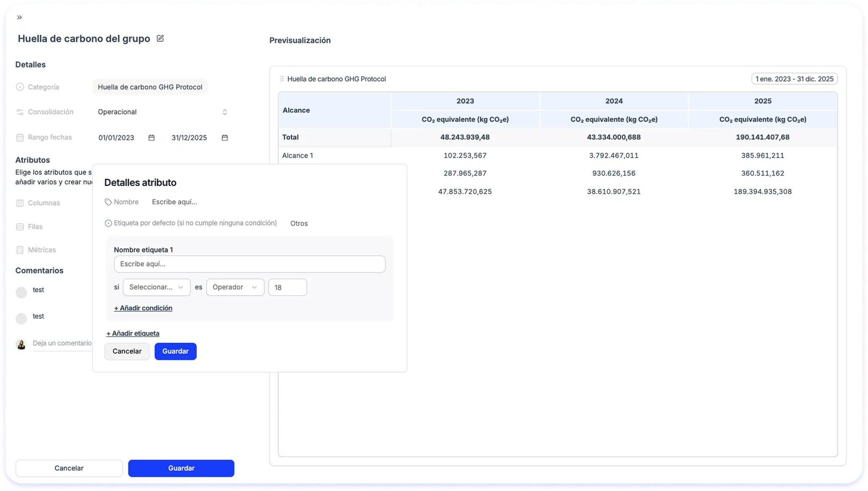Image resolution: width=868 pixels, height=491 pixels.
Task: Click the Consolidación icon in Detalles
Action: coord(19,112)
